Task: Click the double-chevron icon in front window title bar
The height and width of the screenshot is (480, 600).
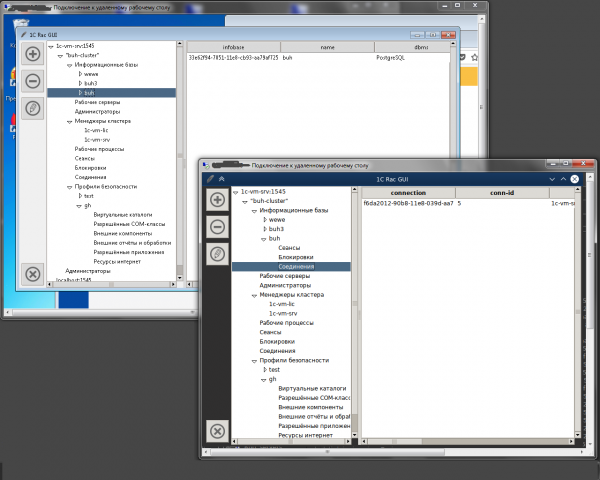Action: [221, 179]
